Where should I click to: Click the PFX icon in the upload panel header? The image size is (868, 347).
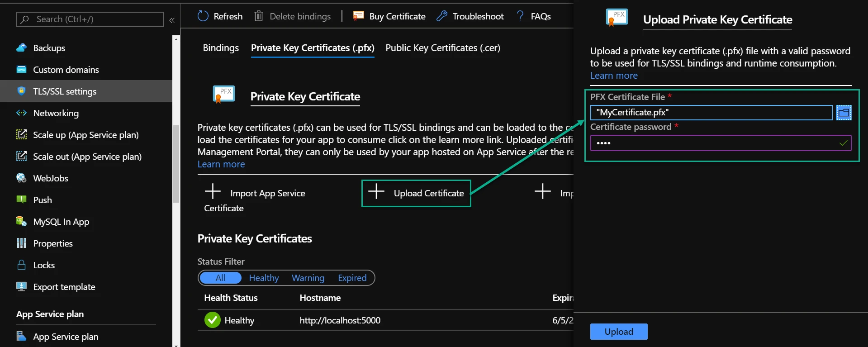click(x=617, y=18)
